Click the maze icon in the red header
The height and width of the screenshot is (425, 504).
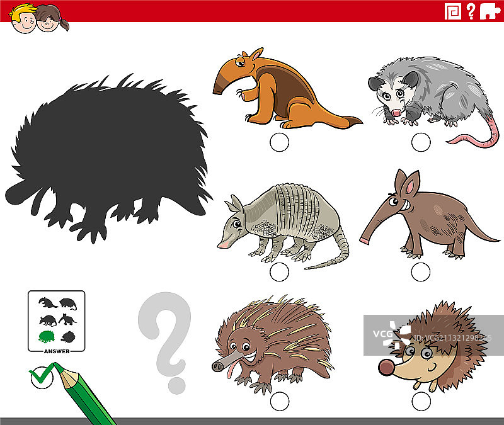(452, 11)
